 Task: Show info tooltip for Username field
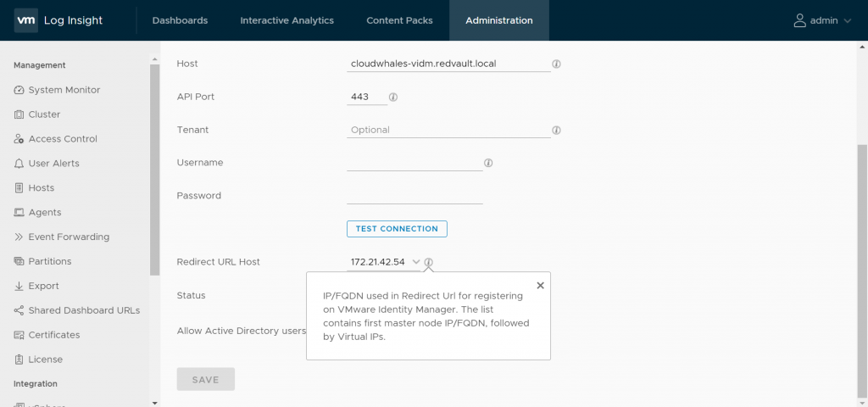coord(488,163)
